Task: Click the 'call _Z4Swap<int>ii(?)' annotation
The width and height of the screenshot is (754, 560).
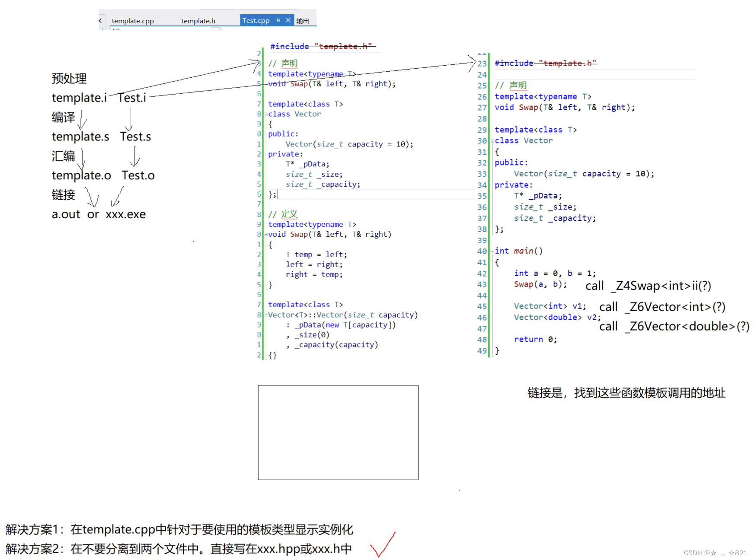Action: tap(648, 286)
